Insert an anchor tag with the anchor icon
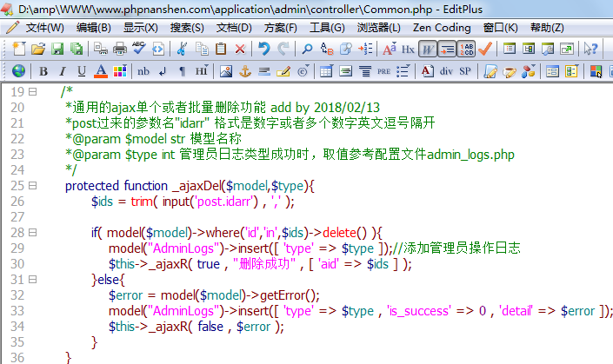Screen dimensions: 613x364 pos(245,71)
